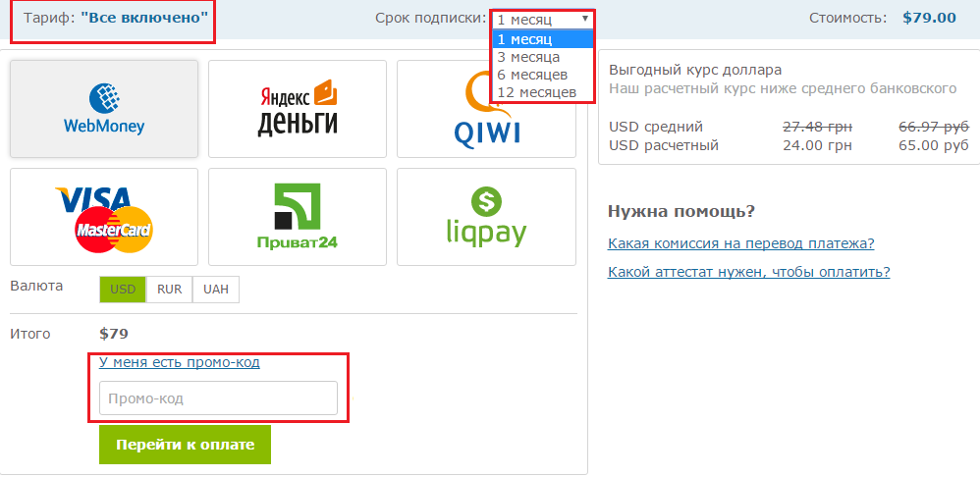Select 12 месяцев subscription term
980x477 pixels.
542,93
